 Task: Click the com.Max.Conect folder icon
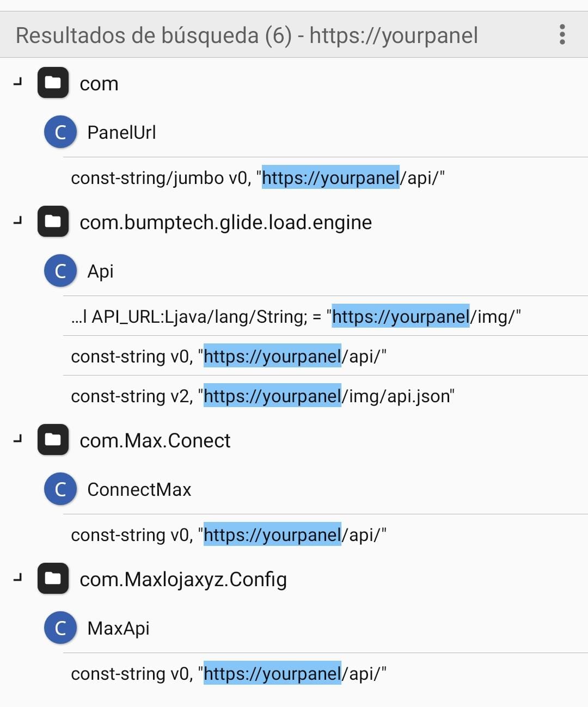pyautogui.click(x=53, y=440)
